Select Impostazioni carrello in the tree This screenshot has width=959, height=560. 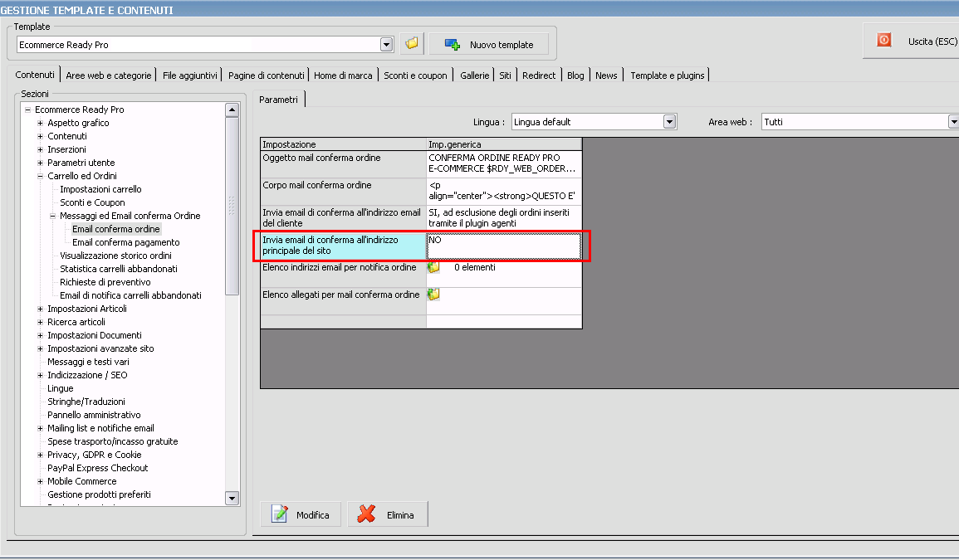point(101,189)
